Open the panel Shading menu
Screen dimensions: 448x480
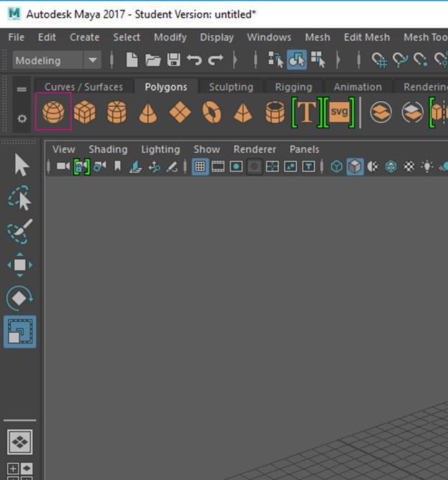[x=108, y=149]
